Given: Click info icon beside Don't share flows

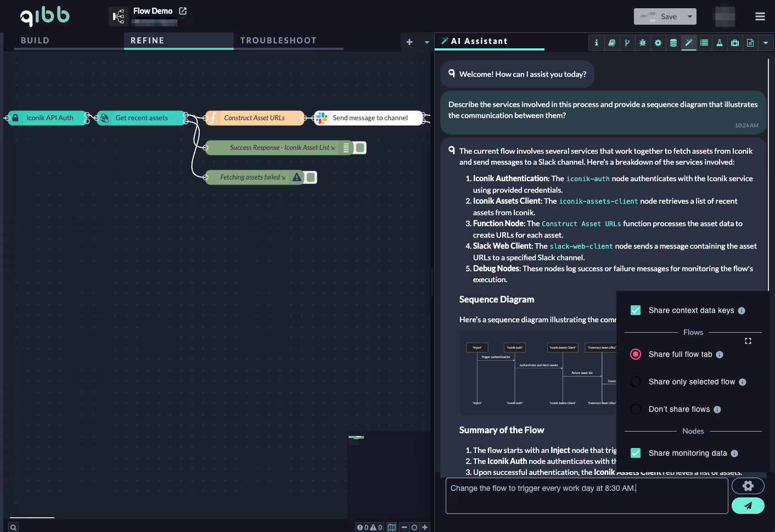Looking at the screenshot, I should click(717, 410).
